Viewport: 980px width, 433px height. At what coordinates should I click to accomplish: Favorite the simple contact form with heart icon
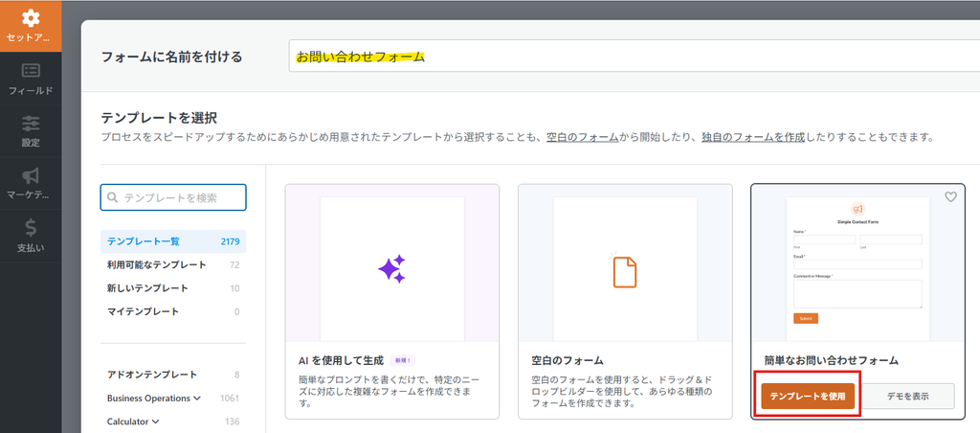[x=950, y=197]
